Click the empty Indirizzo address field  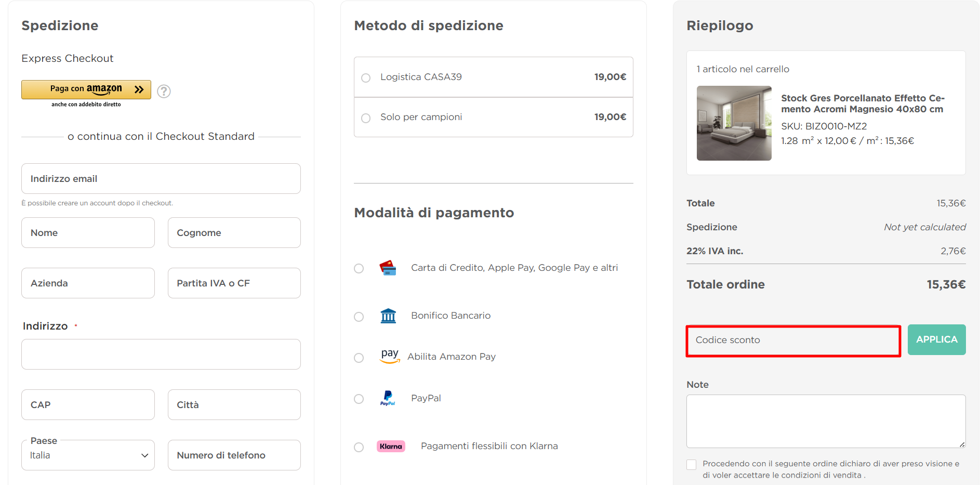tap(161, 355)
